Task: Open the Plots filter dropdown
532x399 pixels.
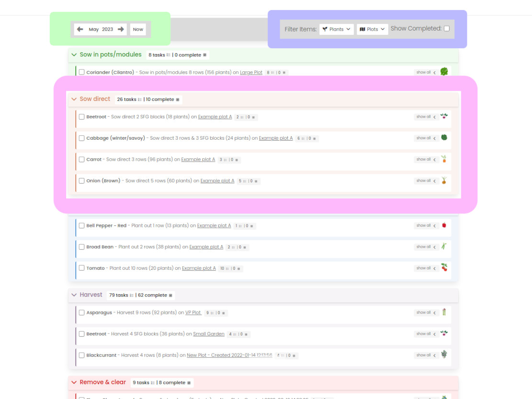Action: pyautogui.click(x=372, y=29)
